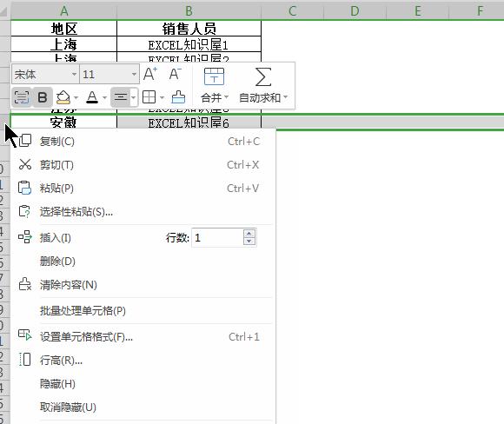Viewport: 504px width, 424px height.
Task: Click the 地区 header cell
Action: [x=64, y=29]
